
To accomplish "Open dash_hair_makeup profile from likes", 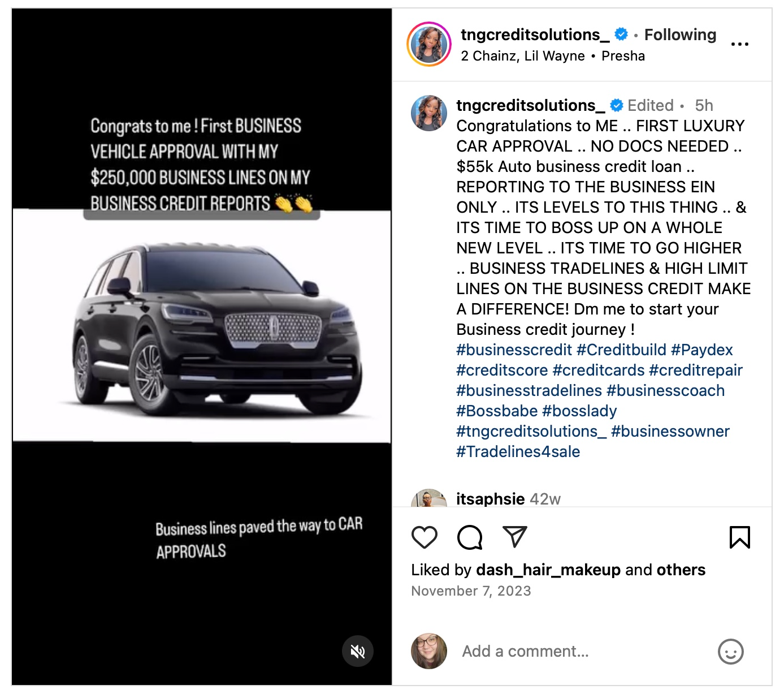I will coord(548,570).
